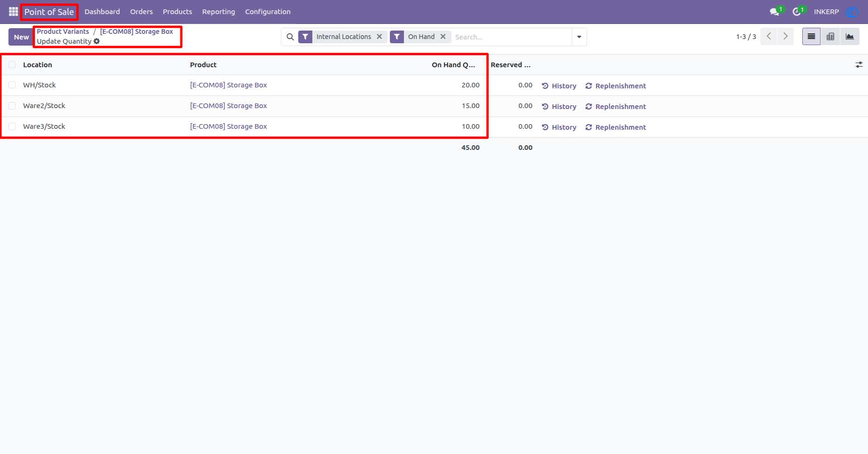
Task: Remove the Internal Locations filter
Action: (380, 37)
